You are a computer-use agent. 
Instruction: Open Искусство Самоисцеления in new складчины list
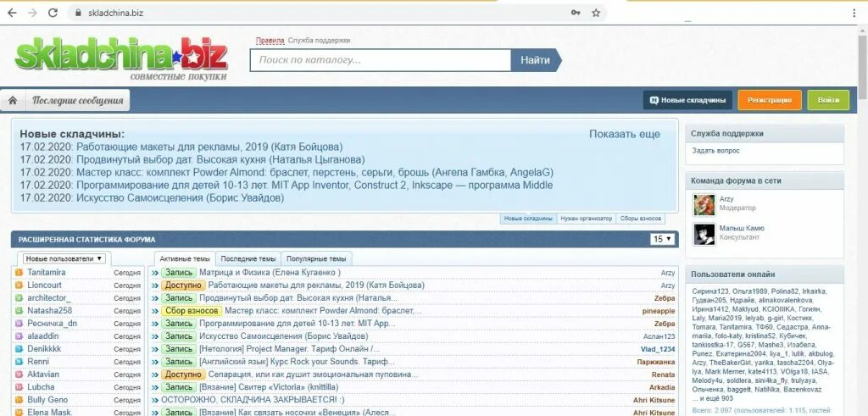pos(180,198)
